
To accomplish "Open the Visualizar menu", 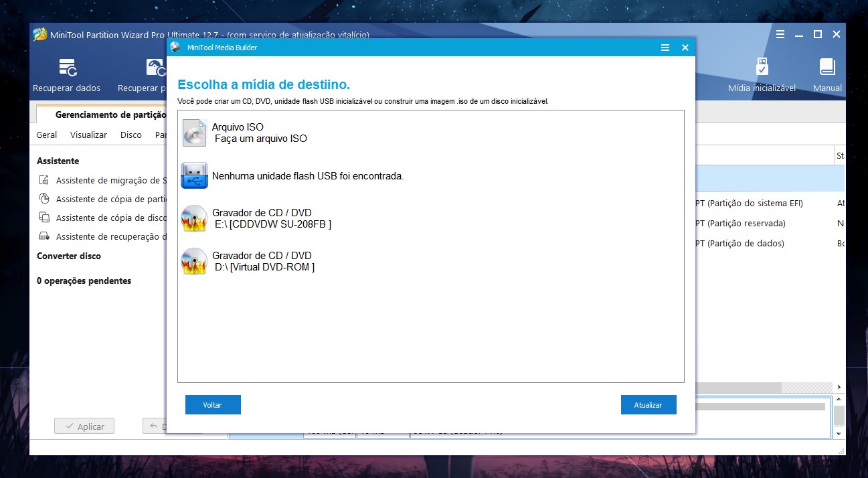I will coord(88,135).
